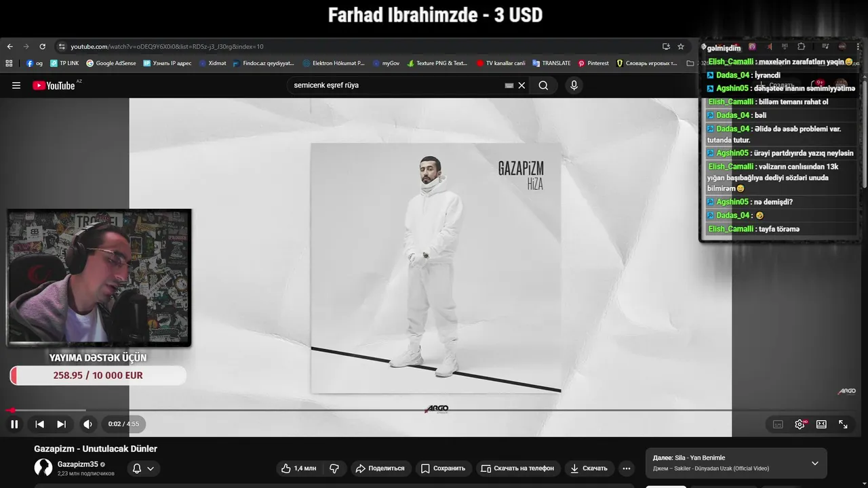Skip to the next video in playlist
Screen dimensions: 868x488
click(x=61, y=424)
